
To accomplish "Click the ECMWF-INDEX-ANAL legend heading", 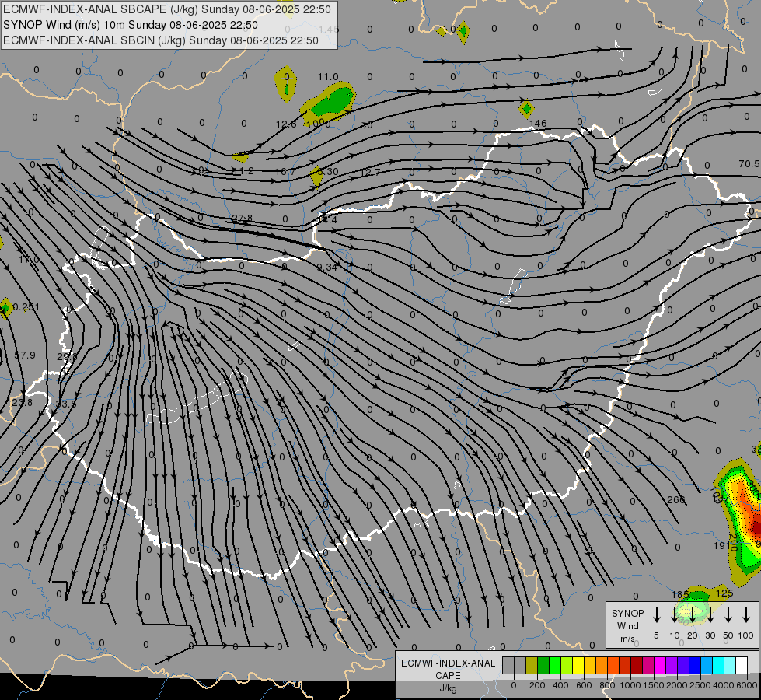I will click(448, 663).
